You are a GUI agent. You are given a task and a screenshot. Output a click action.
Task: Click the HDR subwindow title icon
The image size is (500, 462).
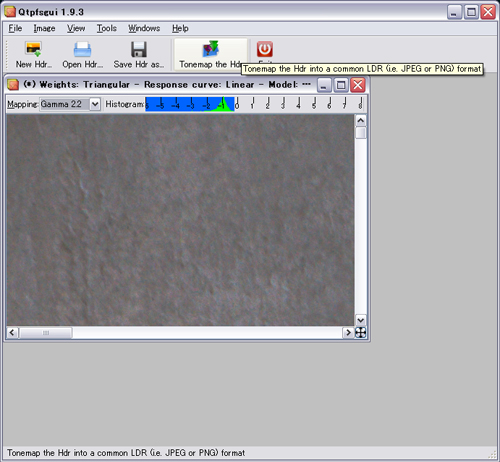pos(13,85)
